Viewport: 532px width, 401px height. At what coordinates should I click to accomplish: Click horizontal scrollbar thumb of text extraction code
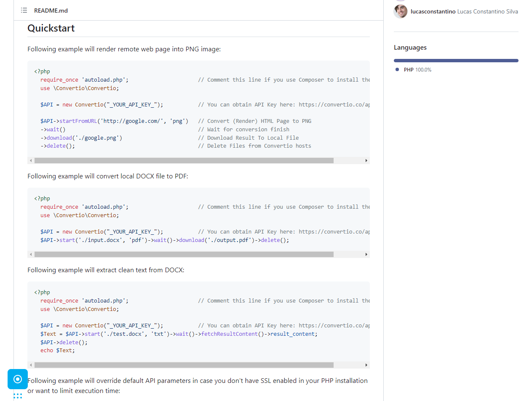[184, 365]
